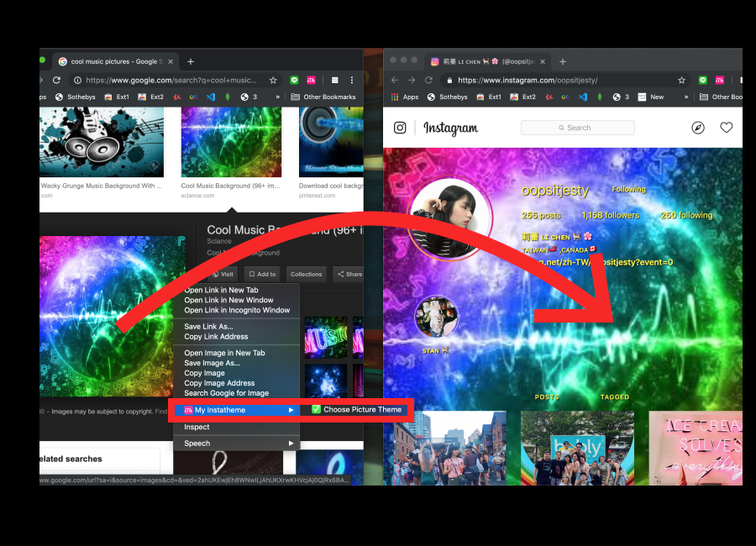Click the MUSIC related image thumbnail
This screenshot has height=546, width=756.
(x=326, y=337)
